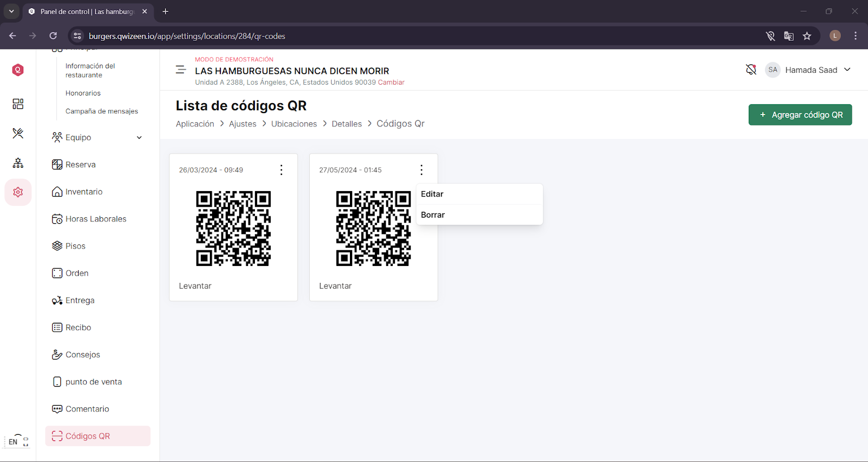Open the dashboard grid icon in left rail
Screen dimensions: 868x462
[18, 104]
